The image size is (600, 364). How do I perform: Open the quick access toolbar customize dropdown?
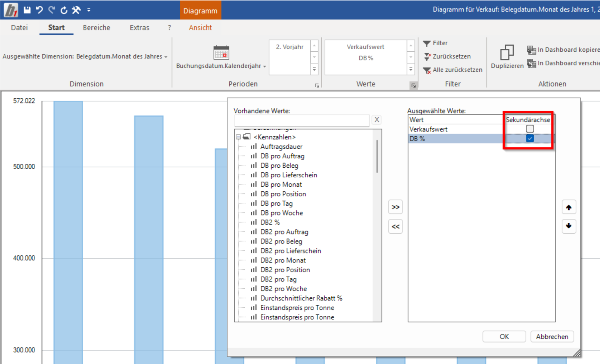coord(89,10)
